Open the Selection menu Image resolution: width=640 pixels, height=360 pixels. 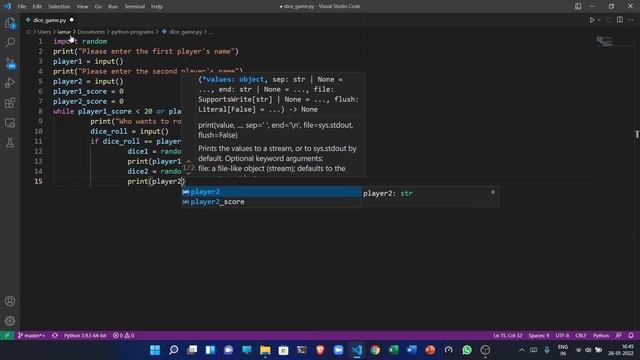click(59, 7)
